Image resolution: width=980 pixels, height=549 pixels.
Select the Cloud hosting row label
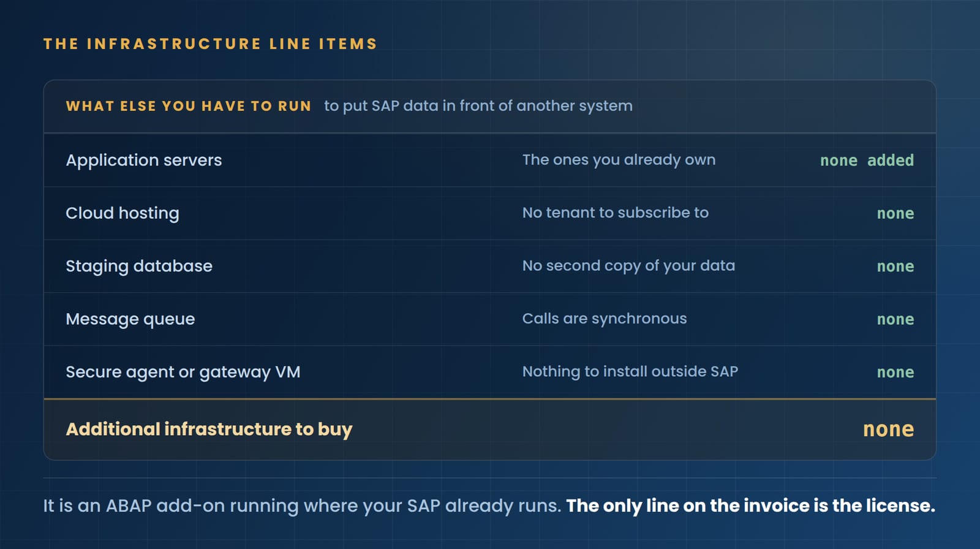click(x=123, y=213)
